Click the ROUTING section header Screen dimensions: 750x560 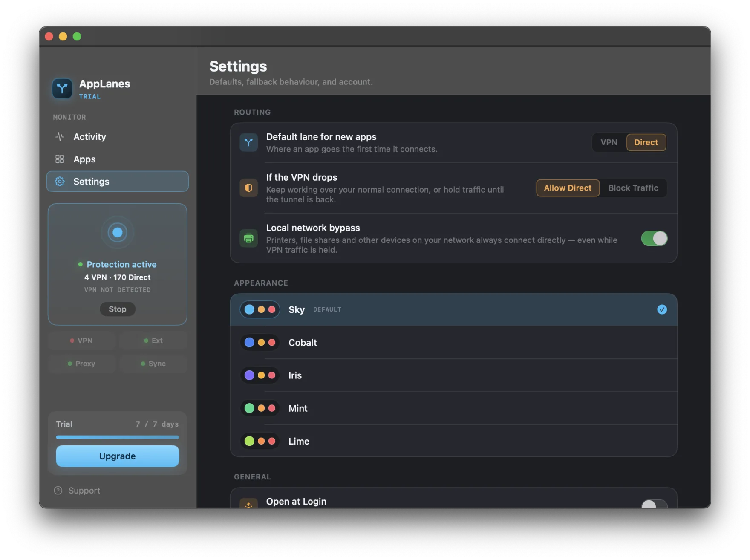(x=252, y=112)
